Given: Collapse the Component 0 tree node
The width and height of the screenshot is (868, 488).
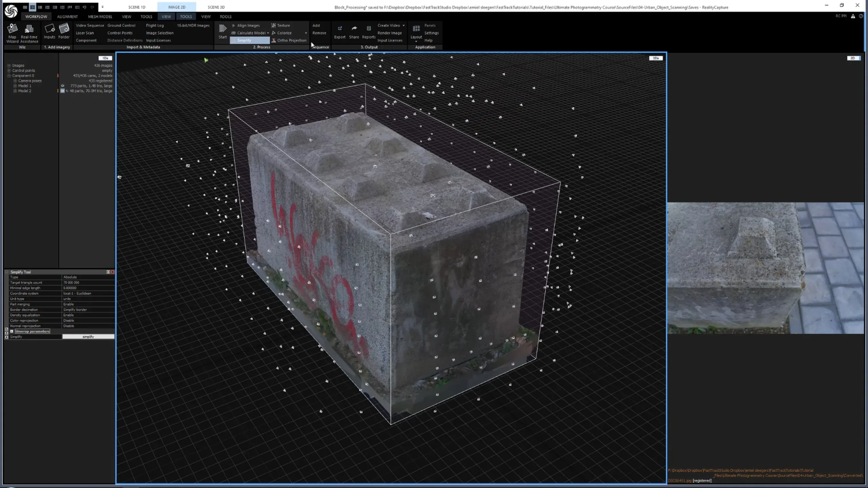Looking at the screenshot, I should click(x=8, y=75).
